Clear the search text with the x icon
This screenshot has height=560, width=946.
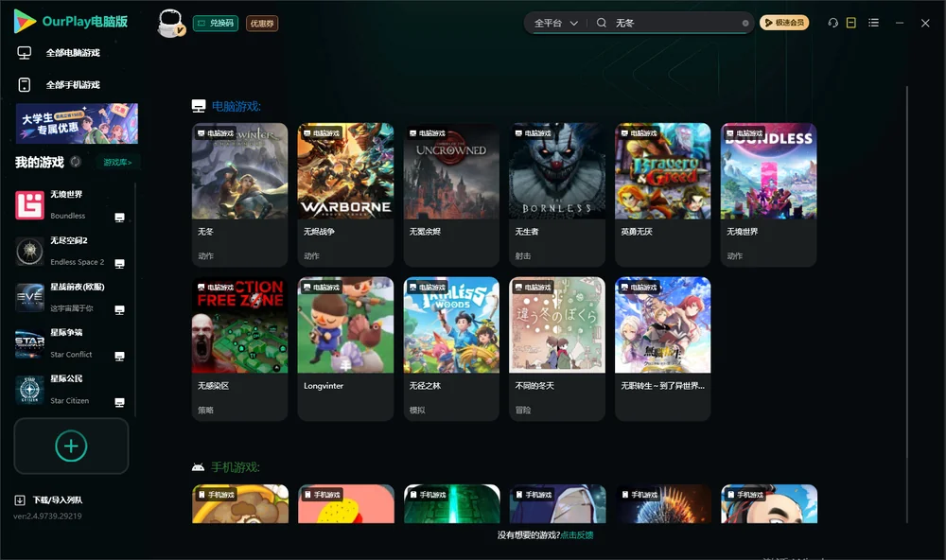tap(745, 24)
